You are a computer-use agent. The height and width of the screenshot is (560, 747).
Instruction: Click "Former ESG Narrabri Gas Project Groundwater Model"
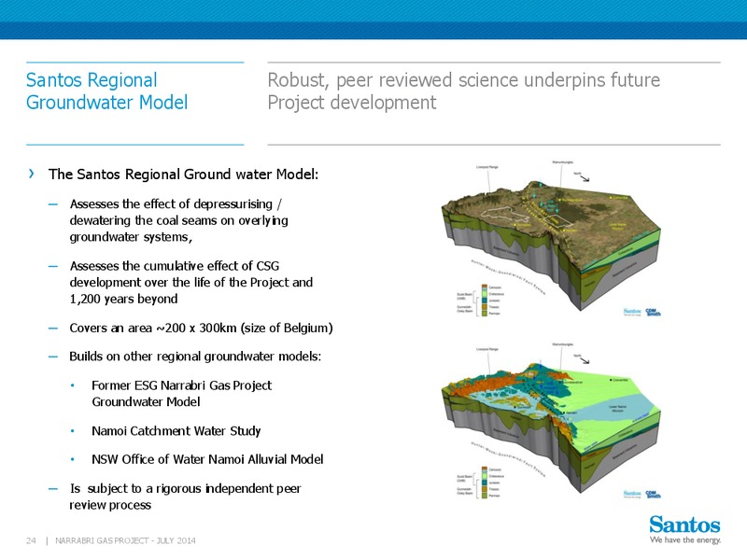click(x=181, y=393)
